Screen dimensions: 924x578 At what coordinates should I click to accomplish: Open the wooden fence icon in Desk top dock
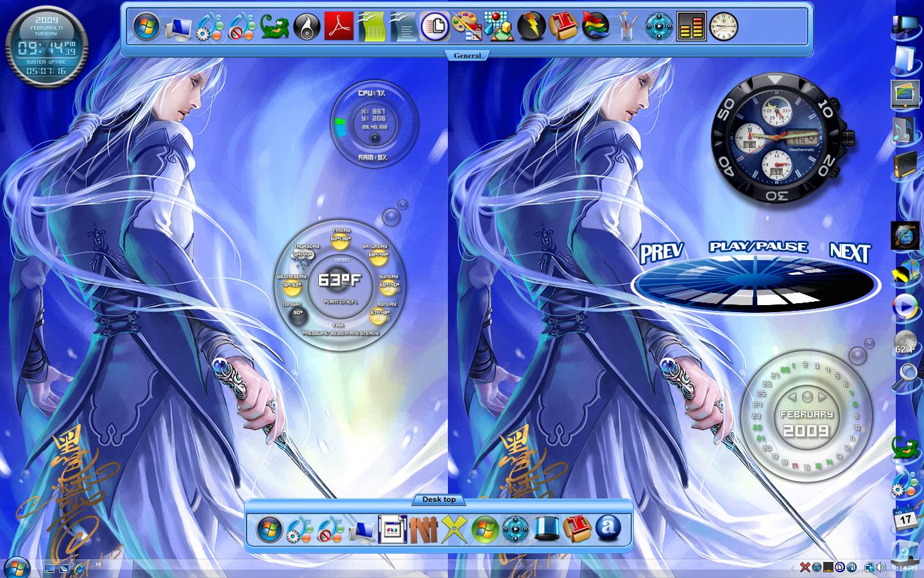(x=423, y=530)
